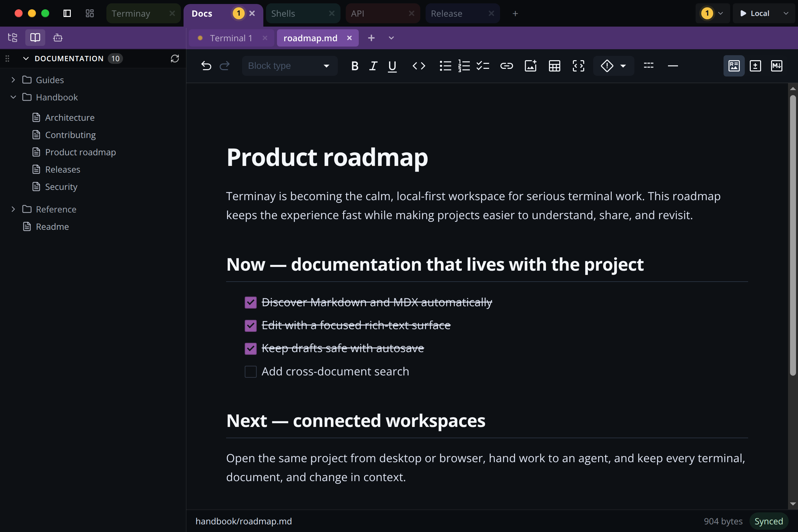Open the agent robot sidebar view
798x532 pixels.
[x=58, y=38]
